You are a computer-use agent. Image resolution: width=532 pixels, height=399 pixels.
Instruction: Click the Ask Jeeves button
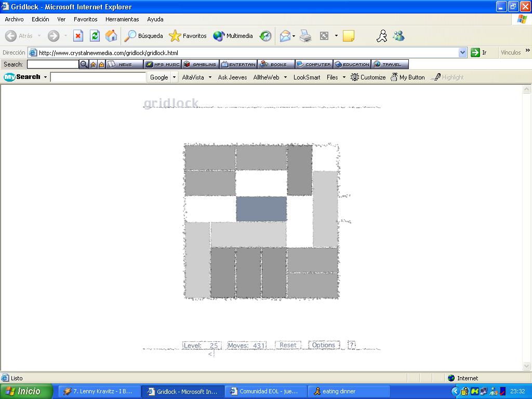click(232, 77)
